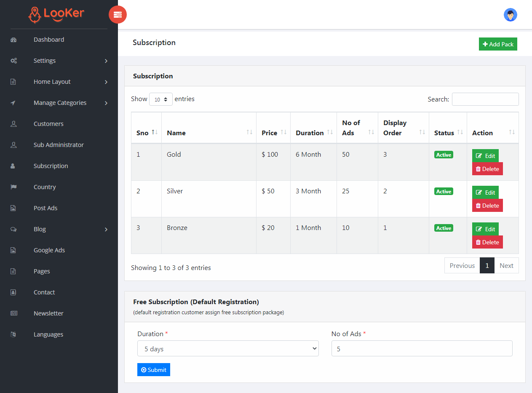Click the Sub Administrator person icon
Viewport: 532px width, 393px height.
tap(13, 145)
